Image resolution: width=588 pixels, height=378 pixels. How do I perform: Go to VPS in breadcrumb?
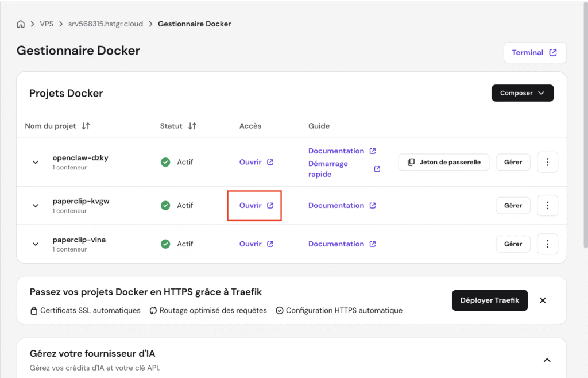click(x=47, y=24)
